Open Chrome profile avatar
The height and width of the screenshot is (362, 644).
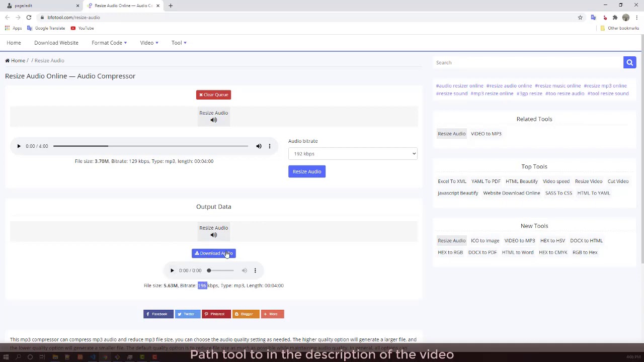pyautogui.click(x=626, y=18)
